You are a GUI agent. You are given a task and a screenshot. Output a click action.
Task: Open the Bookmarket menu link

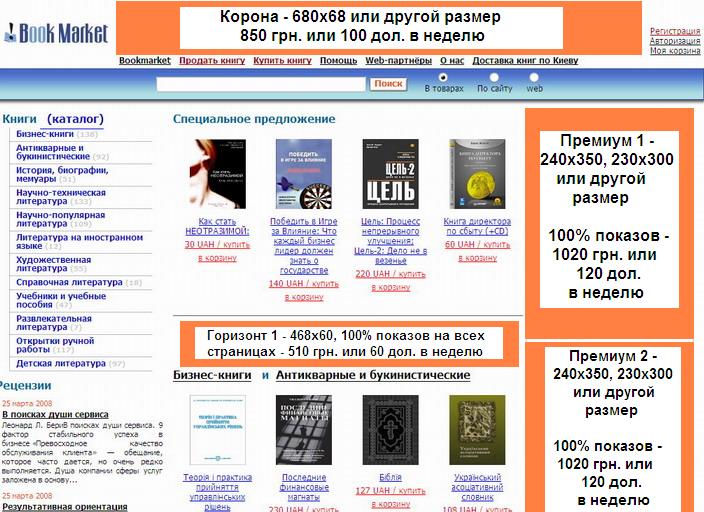coord(145,61)
